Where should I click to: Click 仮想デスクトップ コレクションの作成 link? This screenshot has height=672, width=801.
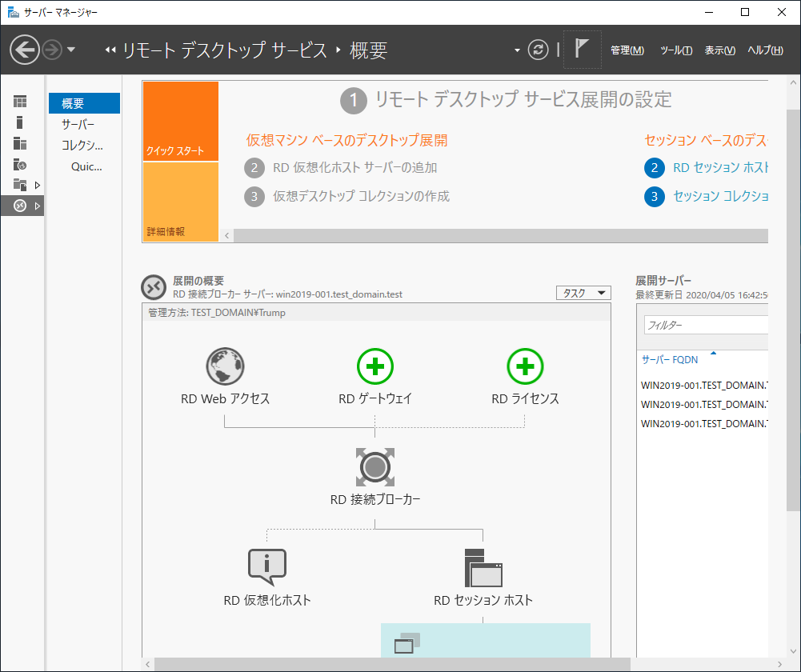(361, 196)
